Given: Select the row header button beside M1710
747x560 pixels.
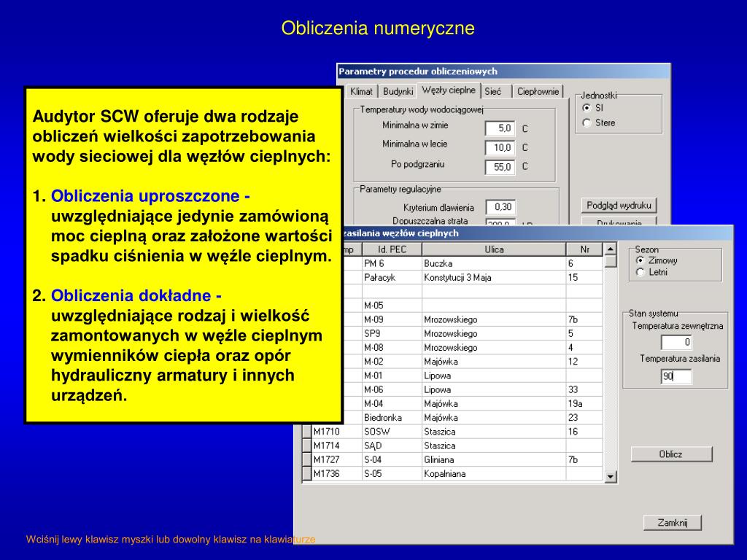Looking at the screenshot, I should click(307, 432).
